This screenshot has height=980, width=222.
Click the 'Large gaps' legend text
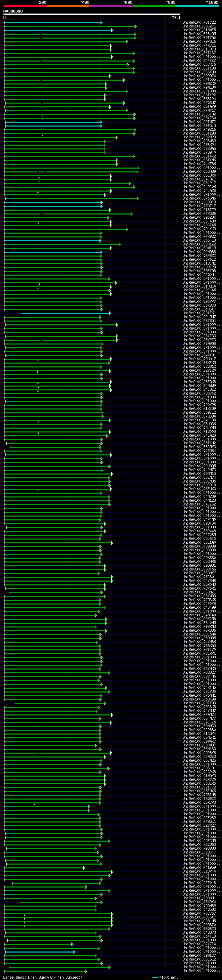(15, 977)
